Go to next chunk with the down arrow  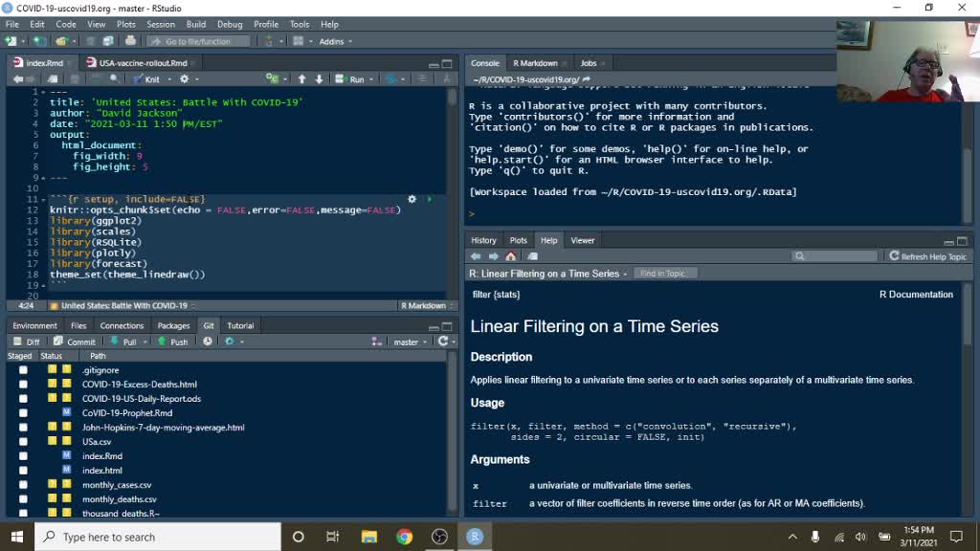point(319,79)
